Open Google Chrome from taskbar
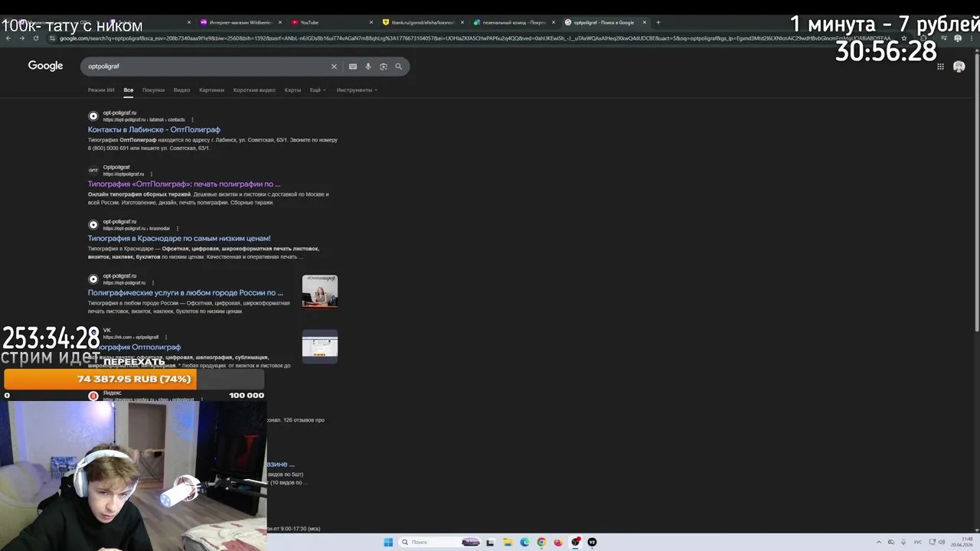 tap(541, 542)
